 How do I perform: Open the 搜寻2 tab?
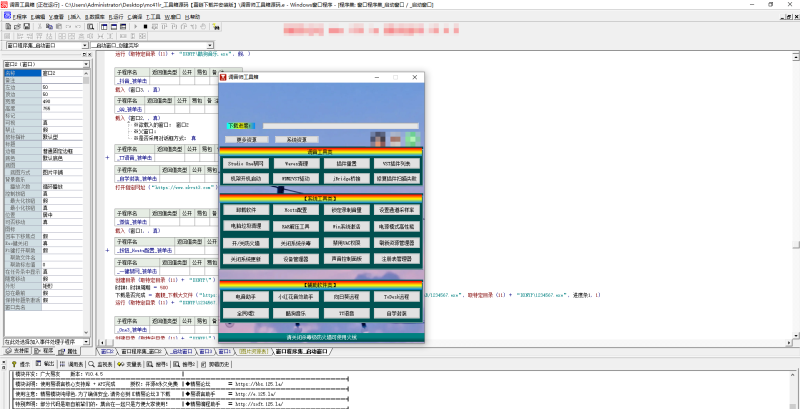(x=185, y=364)
